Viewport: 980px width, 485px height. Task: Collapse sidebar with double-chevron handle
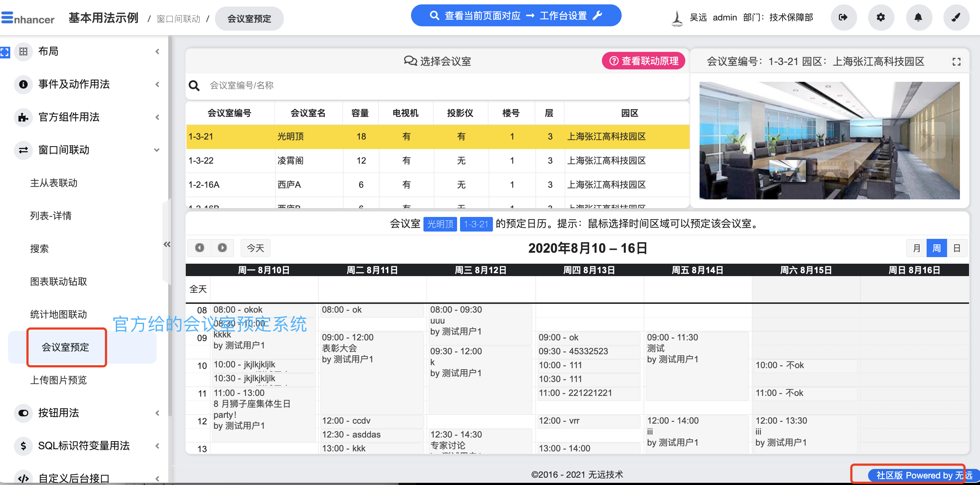167,244
